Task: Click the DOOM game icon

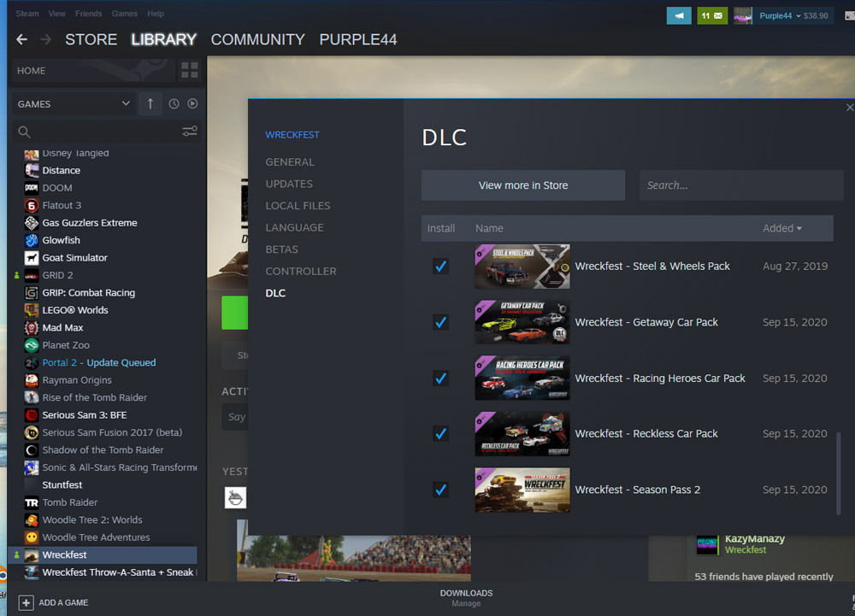Action: [x=32, y=188]
